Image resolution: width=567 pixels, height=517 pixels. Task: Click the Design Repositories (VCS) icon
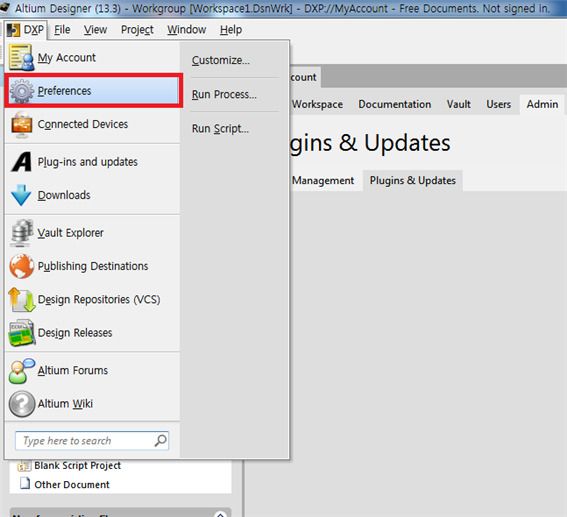22,299
